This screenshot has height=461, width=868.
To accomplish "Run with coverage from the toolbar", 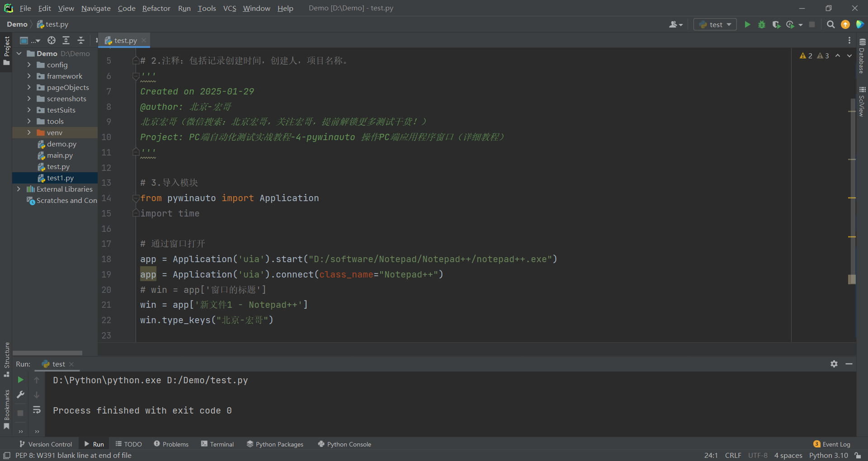I will pyautogui.click(x=776, y=24).
